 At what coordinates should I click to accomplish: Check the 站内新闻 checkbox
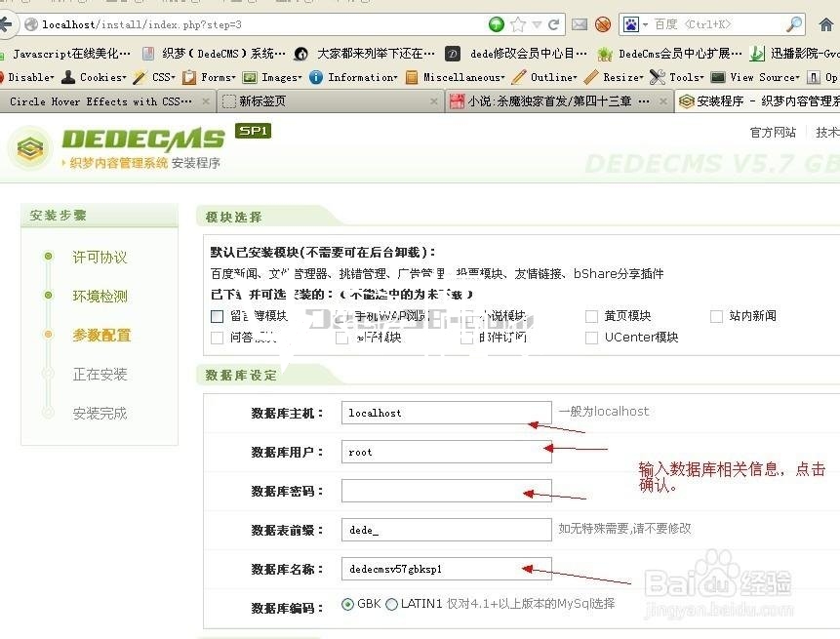coord(716,316)
